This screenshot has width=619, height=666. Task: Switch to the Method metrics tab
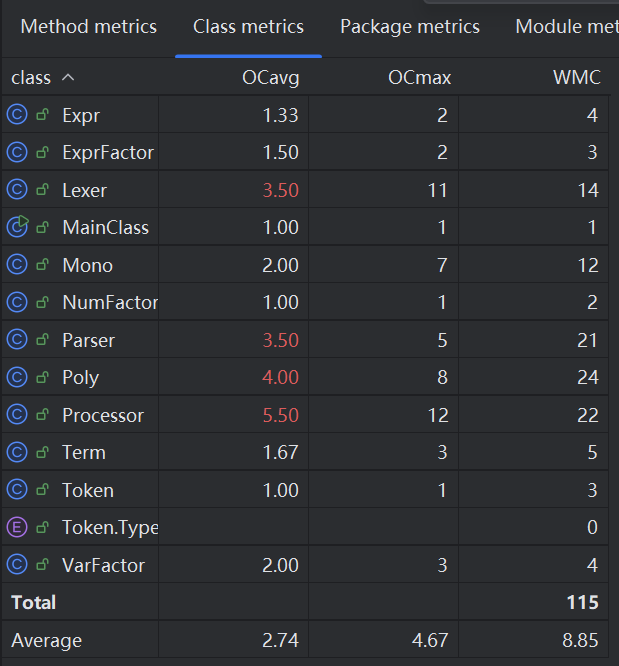[x=88, y=27]
